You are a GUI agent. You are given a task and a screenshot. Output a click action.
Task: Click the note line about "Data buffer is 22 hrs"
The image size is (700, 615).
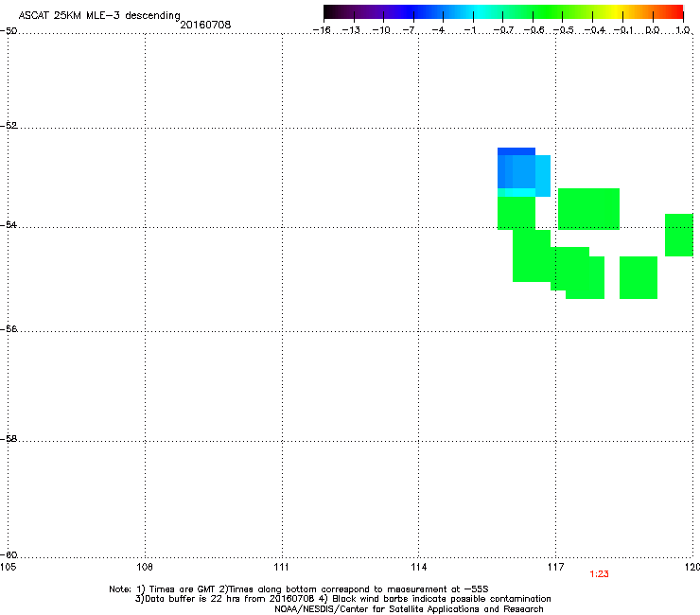pos(342,599)
